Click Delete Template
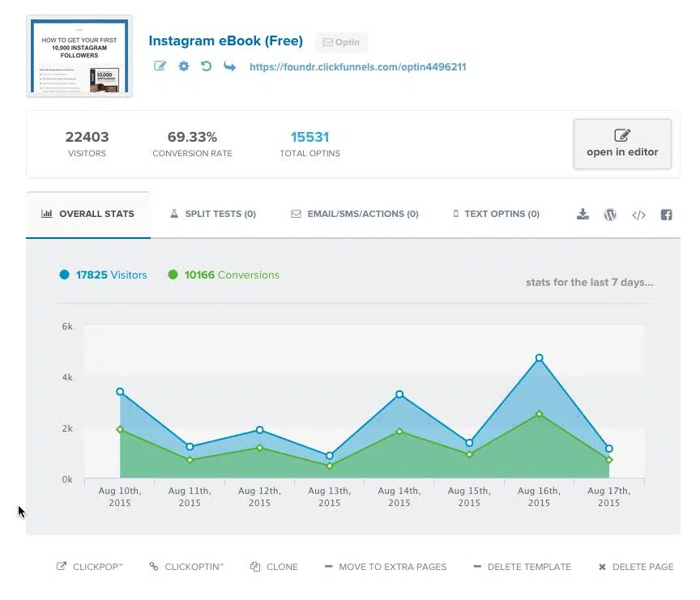700x600 pixels. (x=522, y=567)
